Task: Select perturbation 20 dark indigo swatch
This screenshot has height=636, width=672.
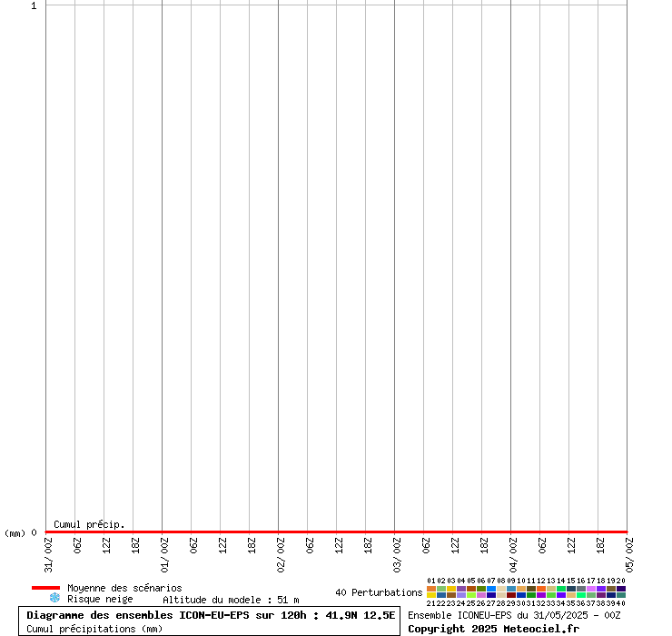Action: pos(621,589)
